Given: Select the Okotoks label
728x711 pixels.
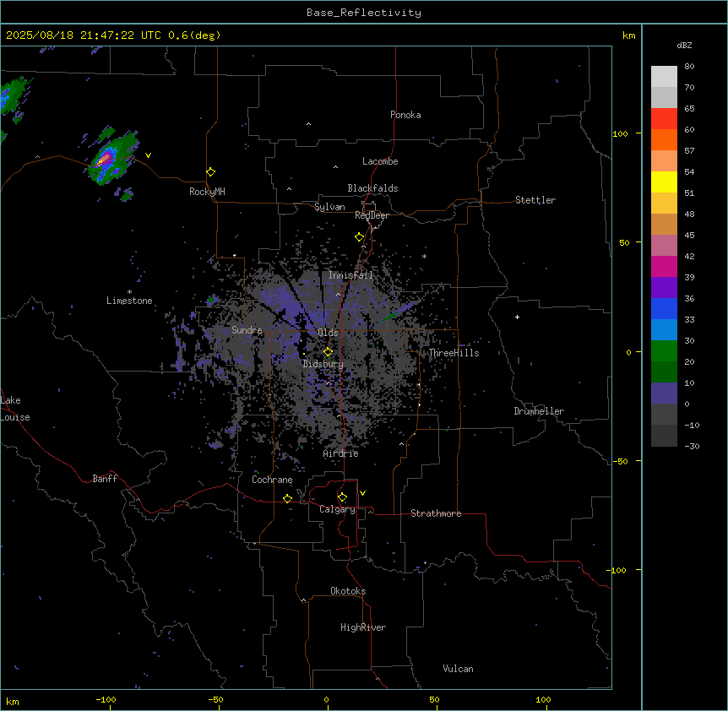Looking at the screenshot, I should pyautogui.click(x=348, y=591).
